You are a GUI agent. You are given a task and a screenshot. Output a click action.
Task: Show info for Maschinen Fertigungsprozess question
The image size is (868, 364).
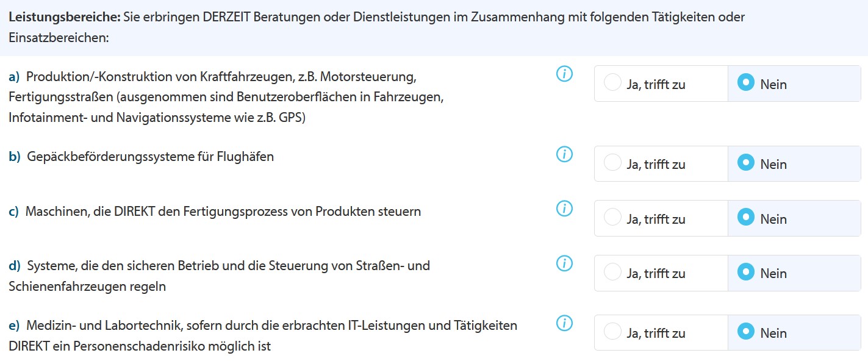[565, 209]
